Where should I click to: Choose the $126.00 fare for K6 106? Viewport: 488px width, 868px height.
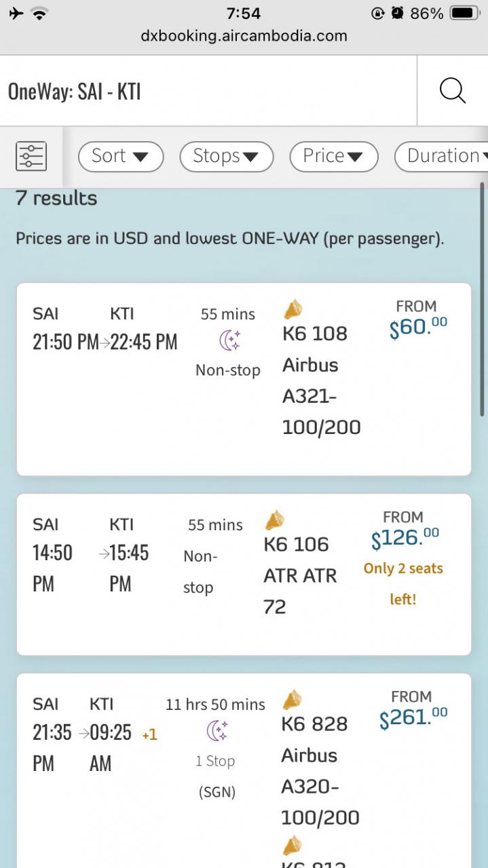pos(405,538)
